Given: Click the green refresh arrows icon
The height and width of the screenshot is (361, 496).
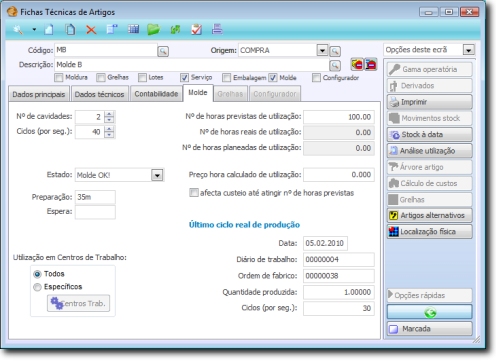Looking at the screenshot, I should pyautogui.click(x=175, y=30).
